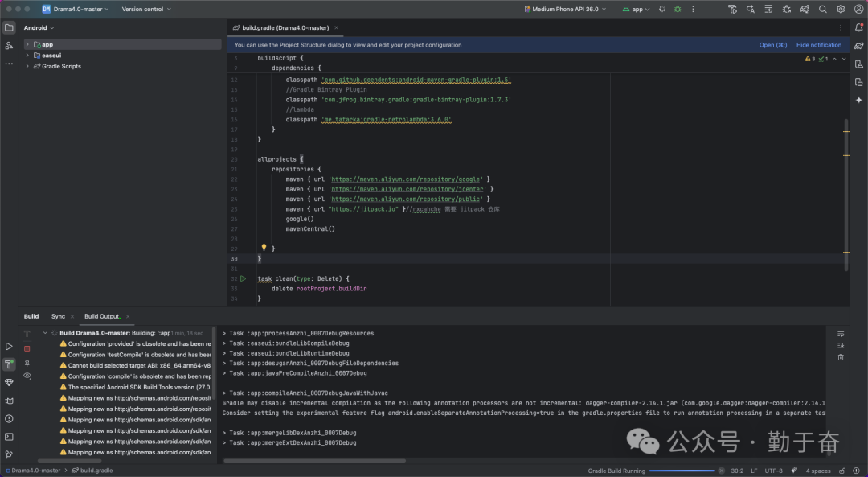
Task: Expand the app module in project tree
Action: [27, 44]
